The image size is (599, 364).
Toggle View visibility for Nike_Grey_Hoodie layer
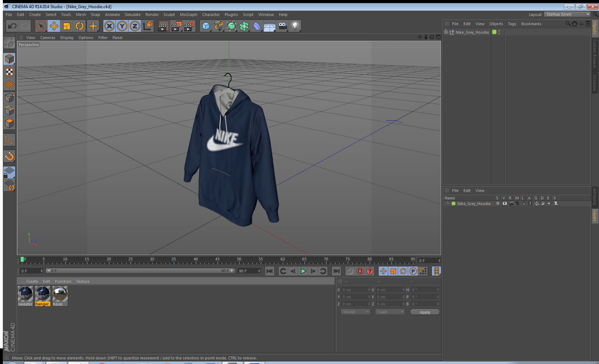tap(504, 204)
